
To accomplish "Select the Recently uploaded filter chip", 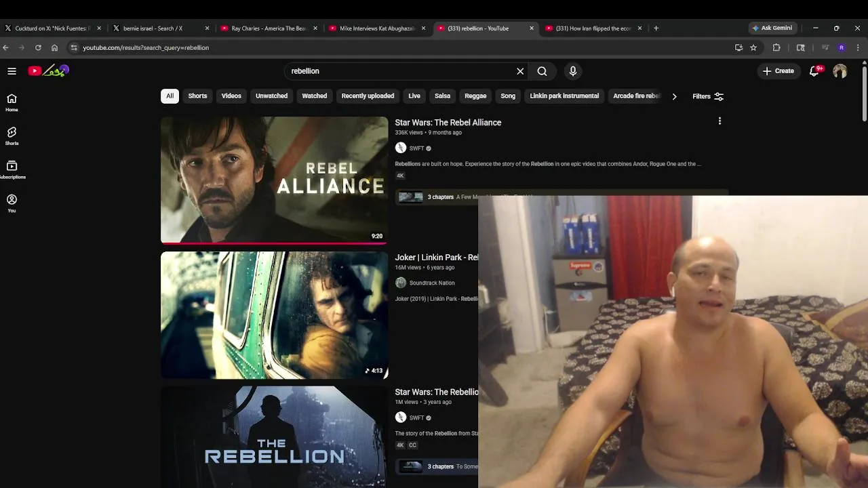I will 368,96.
